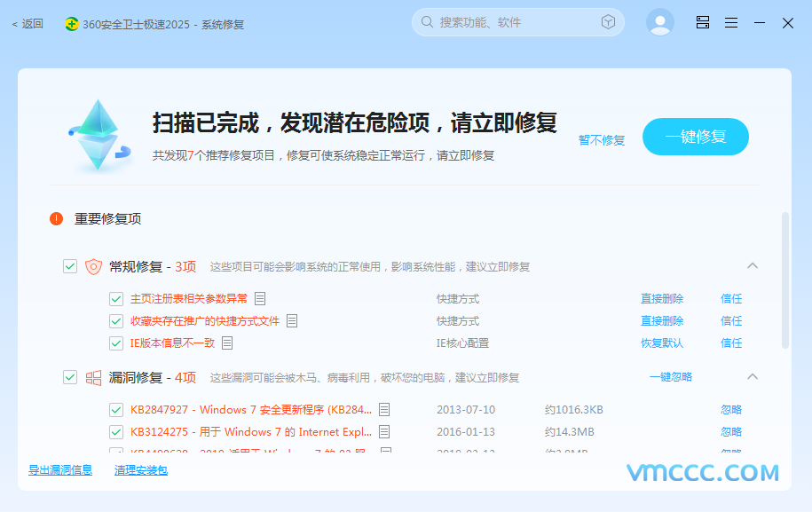Image resolution: width=812 pixels, height=512 pixels.
Task: Go back with 返回 button
Action: point(28,24)
